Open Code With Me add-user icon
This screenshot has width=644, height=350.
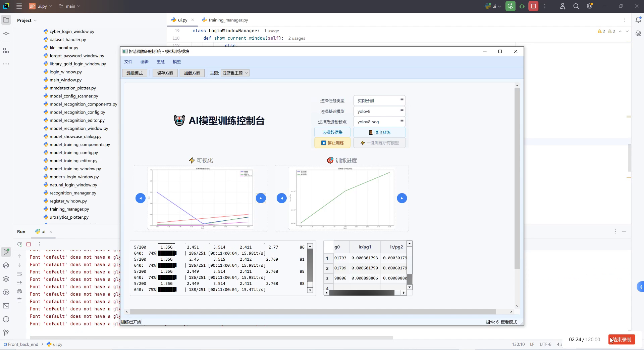(563, 6)
